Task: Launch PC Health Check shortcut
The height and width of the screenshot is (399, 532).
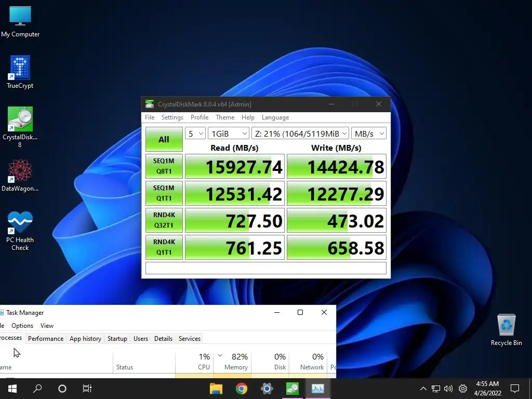Action: pyautogui.click(x=20, y=230)
